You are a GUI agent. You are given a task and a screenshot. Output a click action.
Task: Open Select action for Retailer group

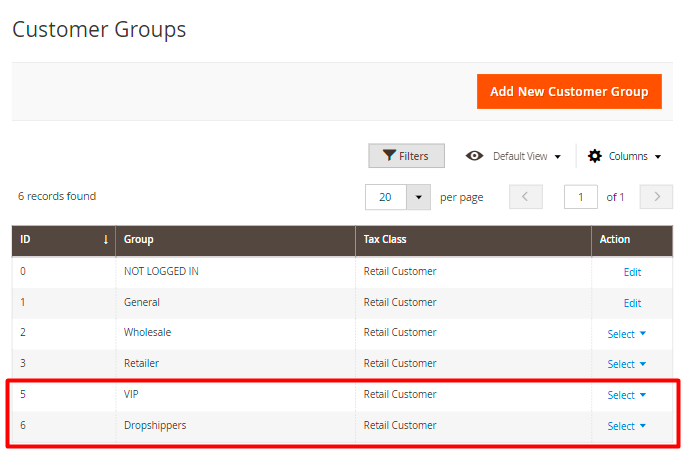click(x=626, y=364)
